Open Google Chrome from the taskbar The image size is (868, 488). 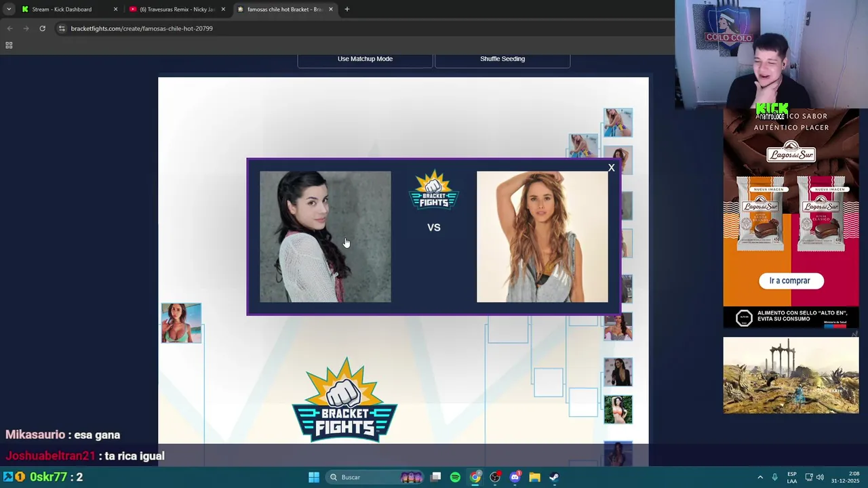pyautogui.click(x=475, y=477)
